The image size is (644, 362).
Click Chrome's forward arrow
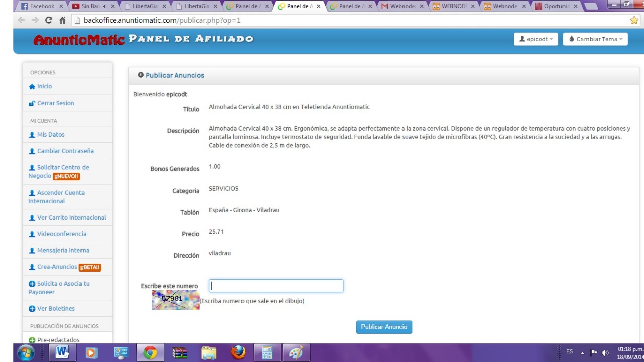click(x=35, y=20)
